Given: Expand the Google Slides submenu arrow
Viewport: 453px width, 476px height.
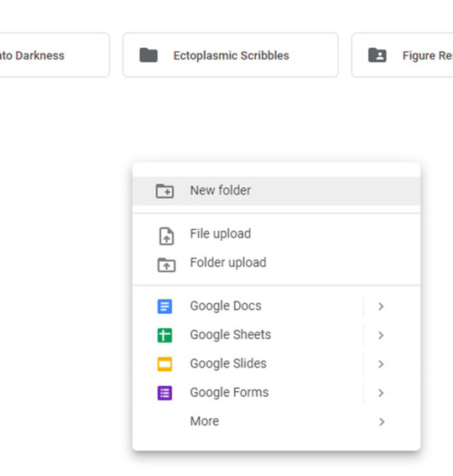Looking at the screenshot, I should tap(381, 364).
